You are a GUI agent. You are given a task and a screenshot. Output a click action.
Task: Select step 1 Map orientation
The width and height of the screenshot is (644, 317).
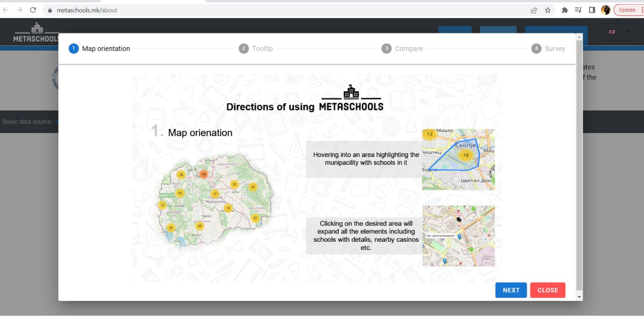(x=100, y=48)
